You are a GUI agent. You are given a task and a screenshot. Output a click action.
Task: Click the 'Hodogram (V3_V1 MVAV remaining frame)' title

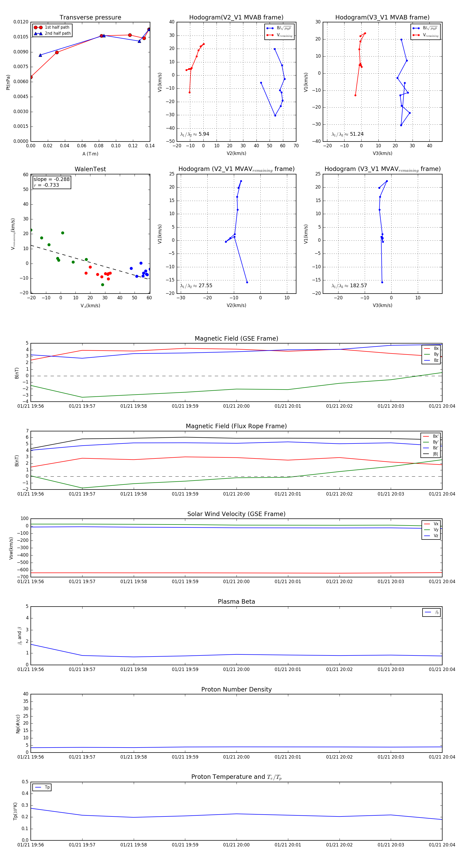pyautogui.click(x=382, y=169)
